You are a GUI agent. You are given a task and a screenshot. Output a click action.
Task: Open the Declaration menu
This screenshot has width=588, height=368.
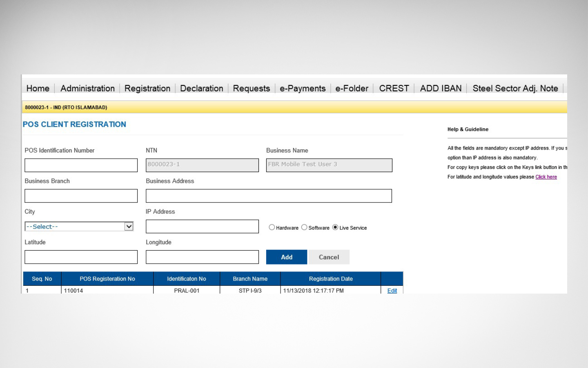point(202,88)
